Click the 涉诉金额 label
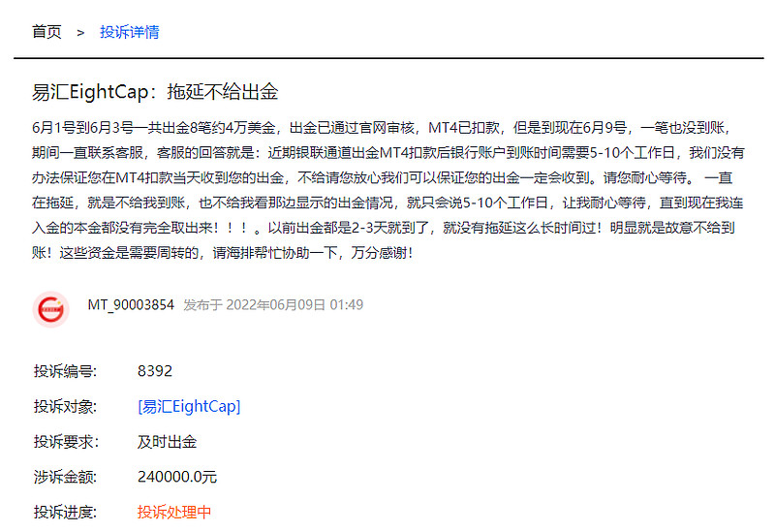The image size is (775, 532). [x=66, y=477]
